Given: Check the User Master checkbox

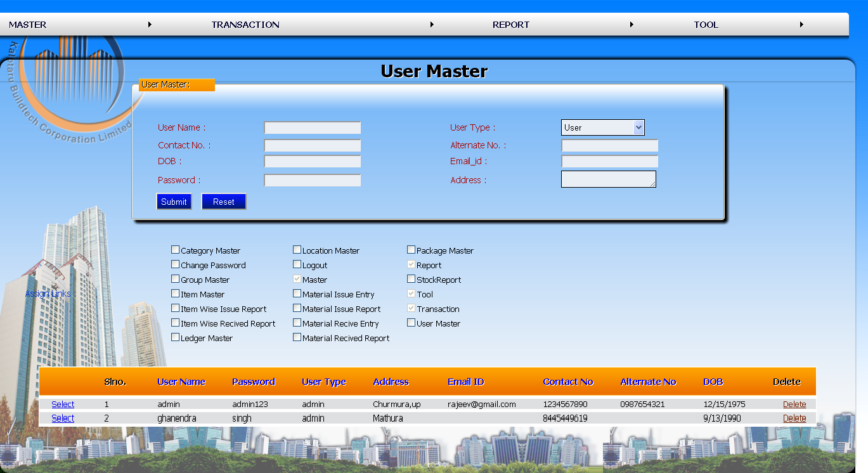Looking at the screenshot, I should (x=411, y=323).
